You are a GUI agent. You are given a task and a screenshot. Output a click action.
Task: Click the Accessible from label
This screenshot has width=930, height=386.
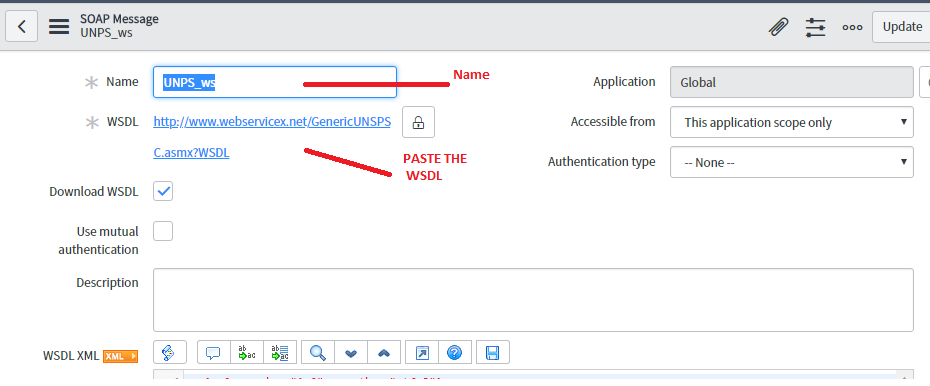[613, 122]
